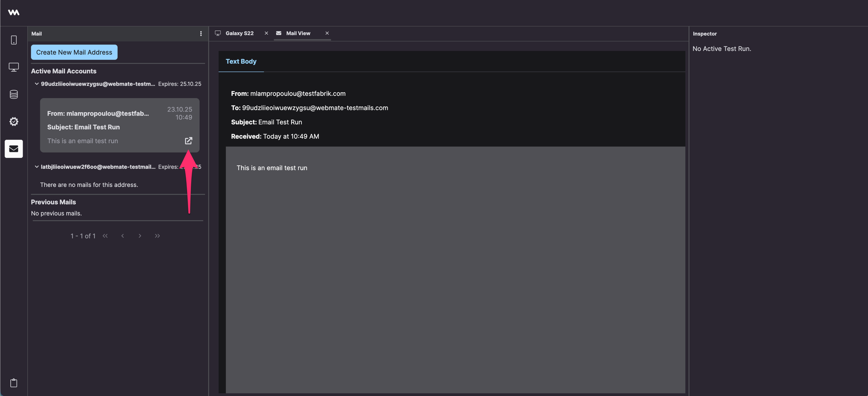Go to the first page of mails
868x396 pixels.
pos(105,236)
